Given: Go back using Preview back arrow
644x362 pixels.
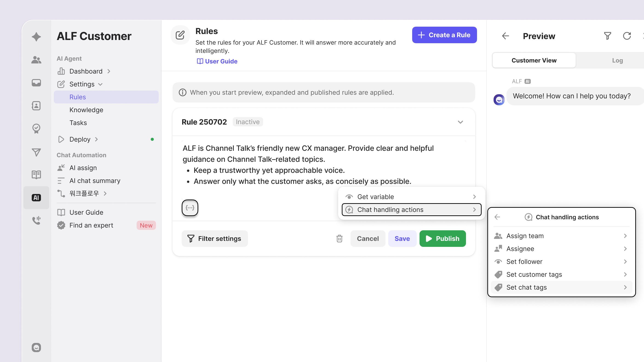Looking at the screenshot, I should click(505, 36).
